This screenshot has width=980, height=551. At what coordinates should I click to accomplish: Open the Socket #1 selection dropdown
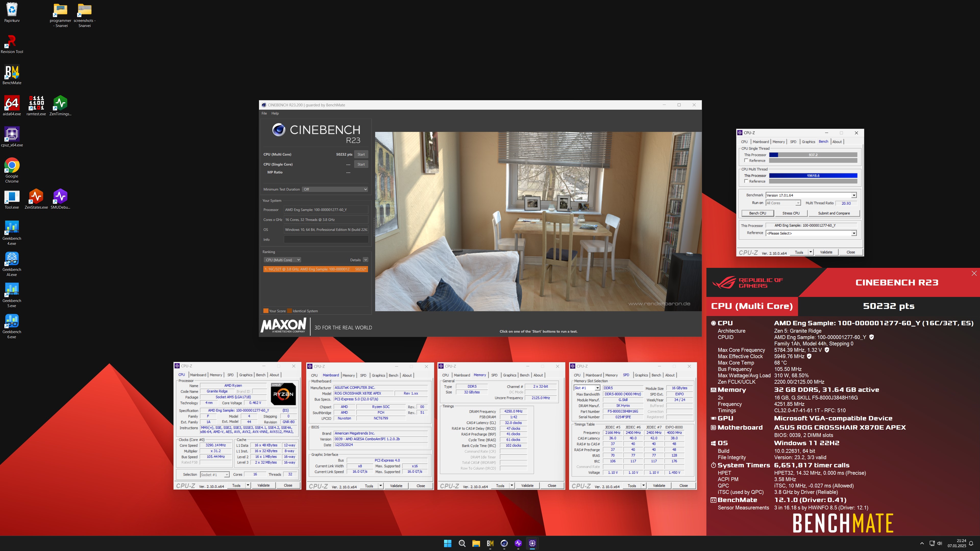[215, 474]
